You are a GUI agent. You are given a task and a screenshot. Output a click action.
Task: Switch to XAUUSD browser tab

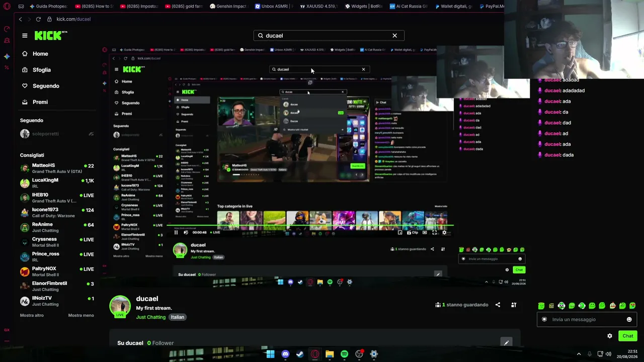[318, 7]
